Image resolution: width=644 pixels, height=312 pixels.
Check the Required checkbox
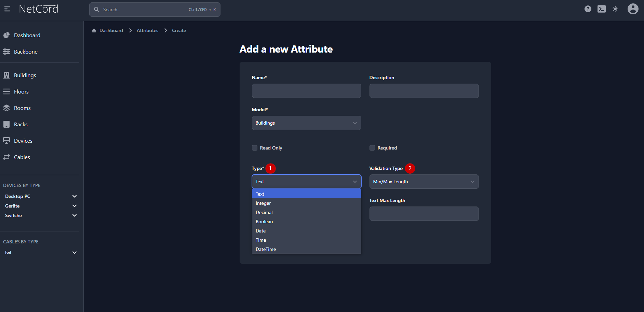(x=372, y=148)
